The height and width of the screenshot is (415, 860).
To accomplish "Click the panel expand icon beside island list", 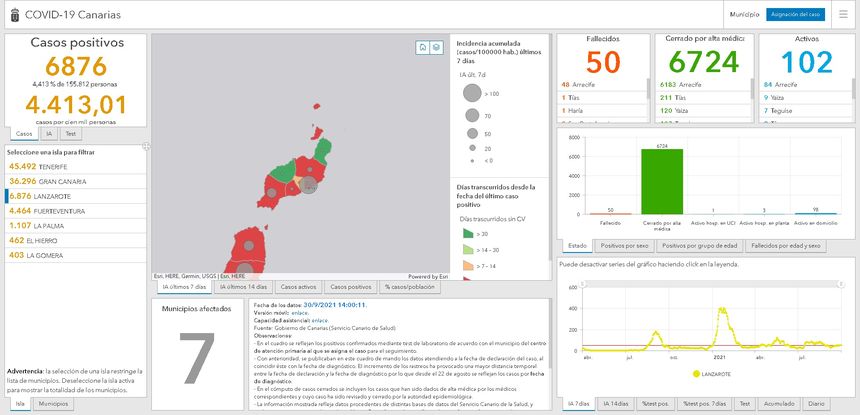I will (146, 147).
